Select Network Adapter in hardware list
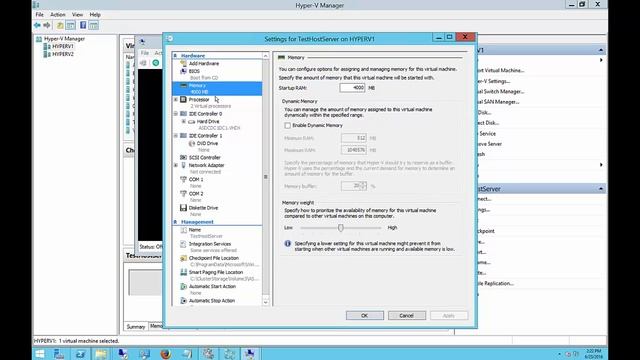The image size is (640, 360). pos(206,165)
